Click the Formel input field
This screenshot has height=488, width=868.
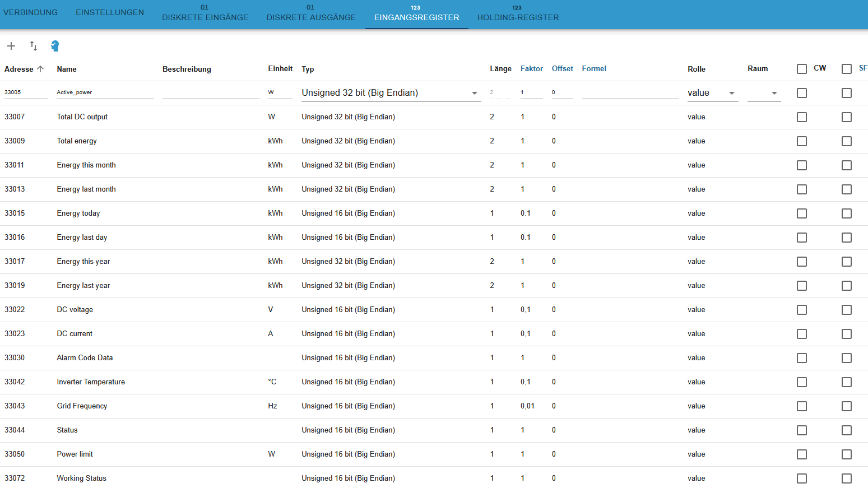click(x=630, y=92)
